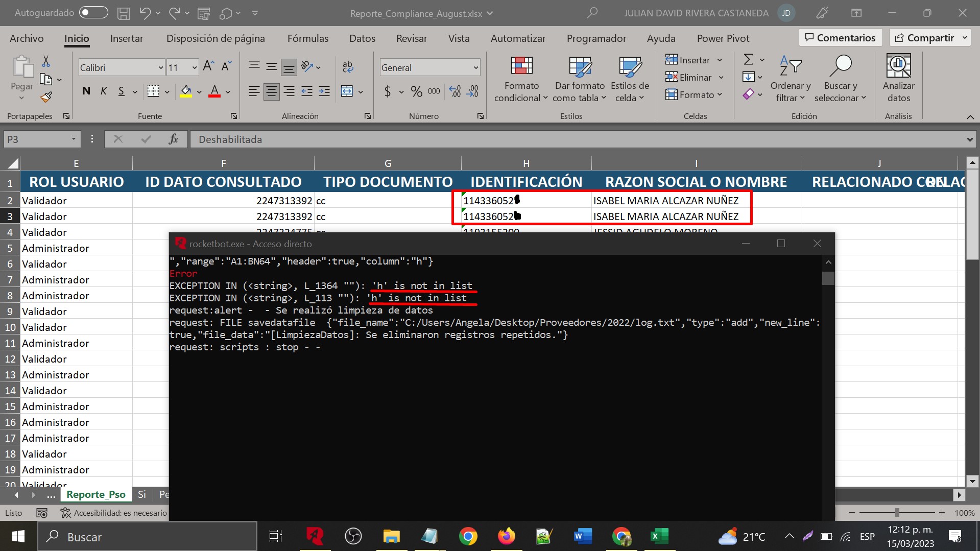Click the Merge and center cells icon
980x551 pixels.
click(x=347, y=91)
